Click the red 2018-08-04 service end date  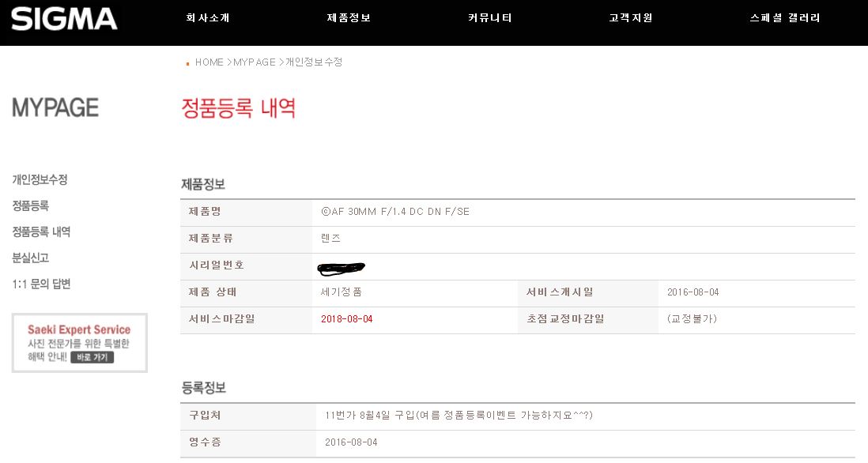tap(346, 319)
